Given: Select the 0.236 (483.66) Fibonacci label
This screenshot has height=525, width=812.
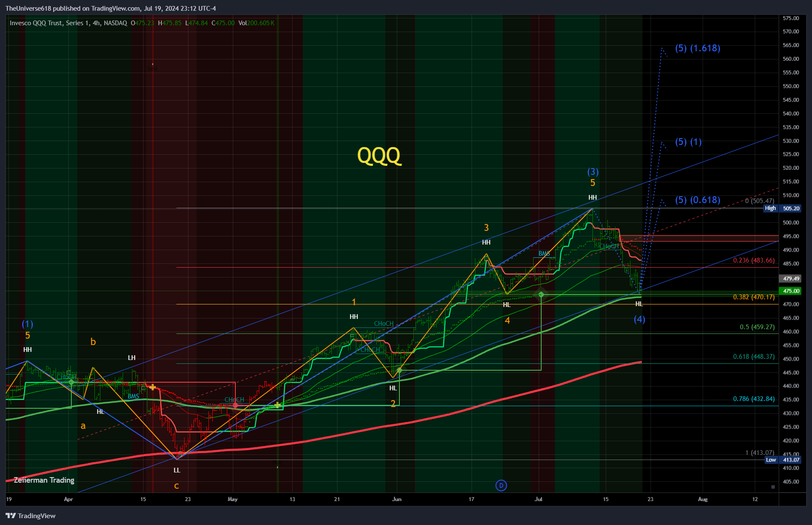Looking at the screenshot, I should (x=754, y=260).
